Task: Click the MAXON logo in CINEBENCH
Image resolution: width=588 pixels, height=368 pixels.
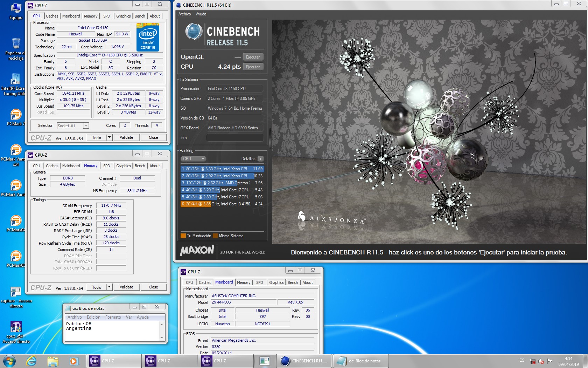Action: click(x=197, y=250)
